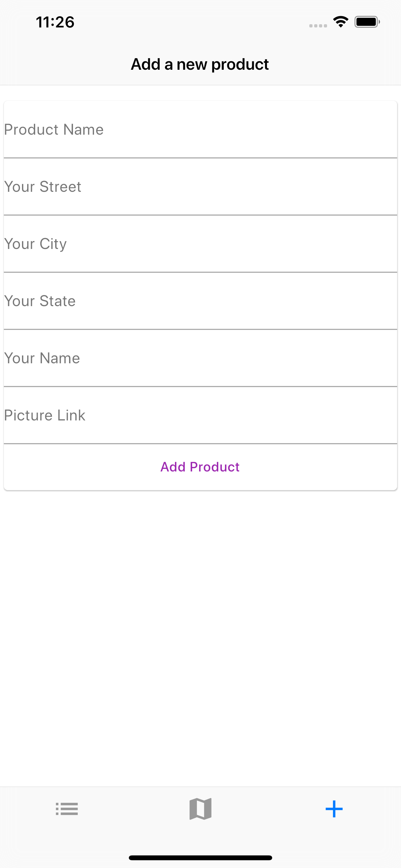Go to the folded-map view tab
The height and width of the screenshot is (868, 401).
[x=200, y=809]
